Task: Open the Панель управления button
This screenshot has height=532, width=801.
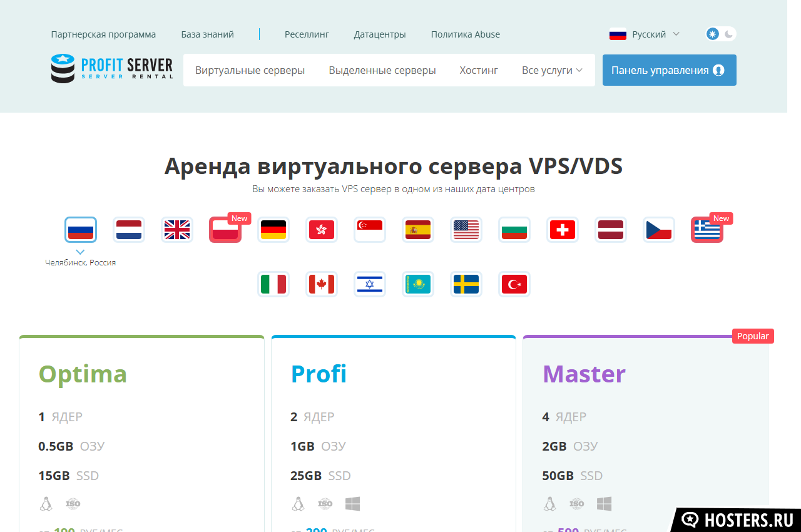Action: tap(669, 70)
